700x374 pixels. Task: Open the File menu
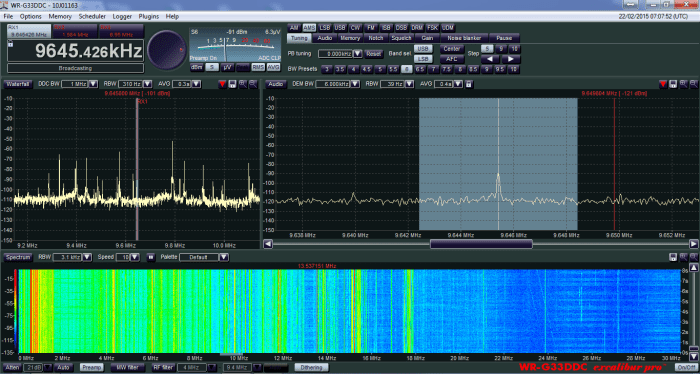8,17
